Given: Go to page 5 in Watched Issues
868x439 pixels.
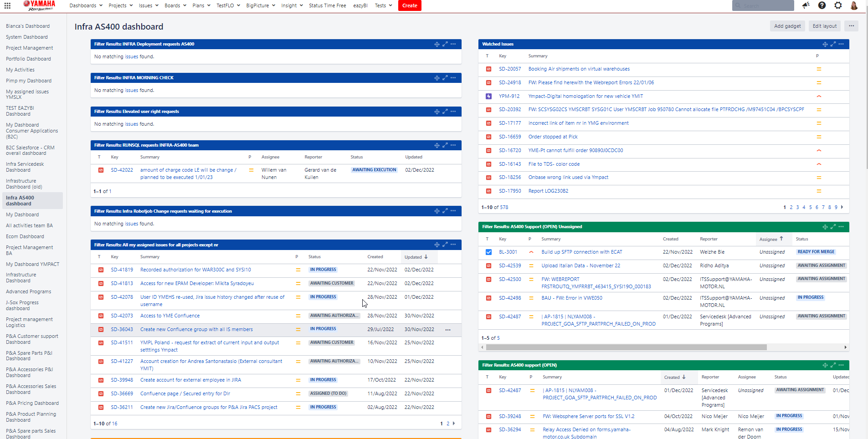Looking at the screenshot, I should tap(811, 207).
